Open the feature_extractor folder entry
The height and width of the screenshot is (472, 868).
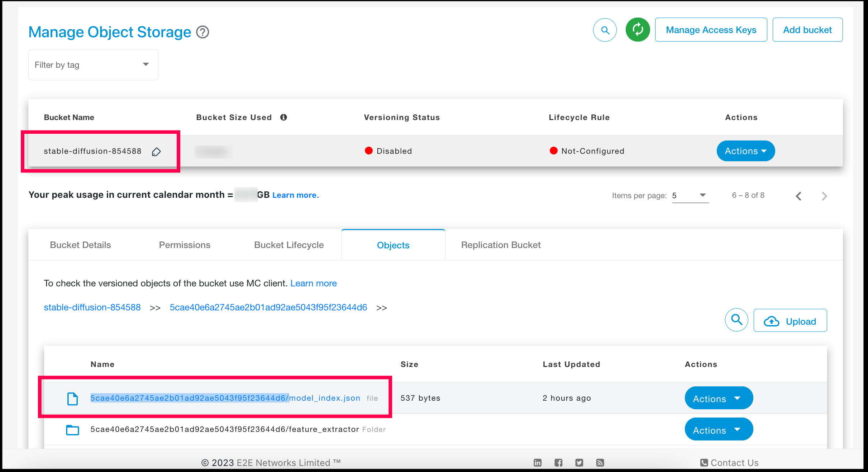[225, 429]
